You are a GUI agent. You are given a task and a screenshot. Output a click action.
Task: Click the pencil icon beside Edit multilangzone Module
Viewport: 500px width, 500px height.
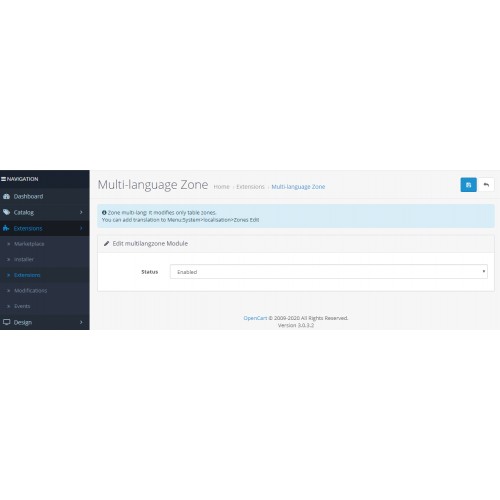point(106,243)
